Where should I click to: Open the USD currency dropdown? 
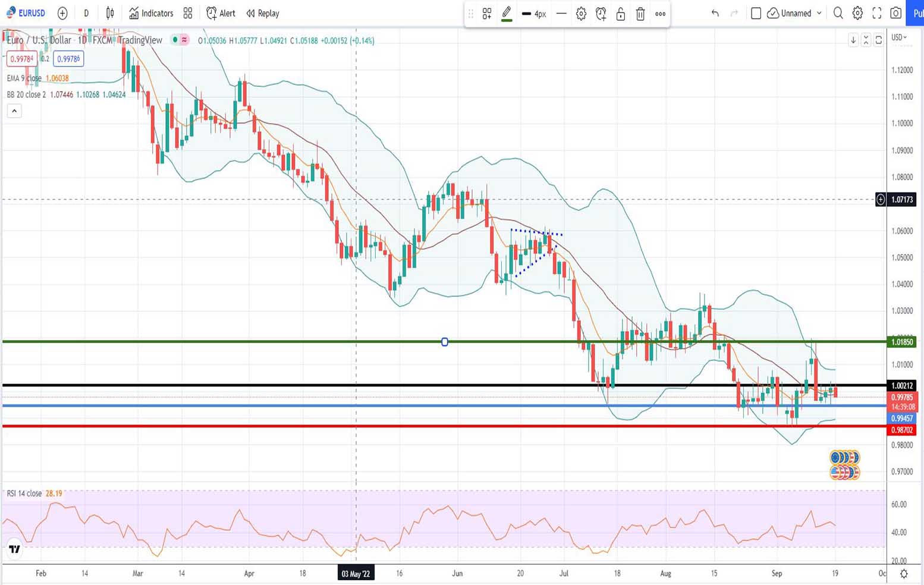(898, 37)
